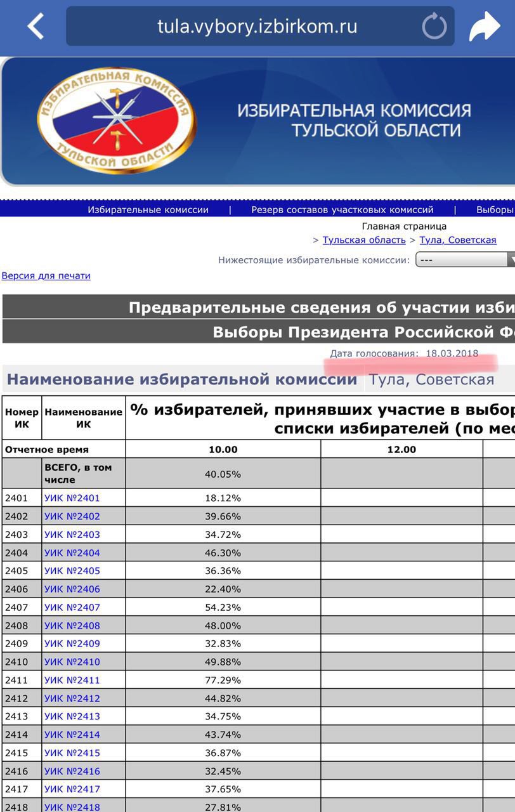The width and height of the screenshot is (515, 812).
Task: Select turnout value 46.30%
Action: coord(223,553)
